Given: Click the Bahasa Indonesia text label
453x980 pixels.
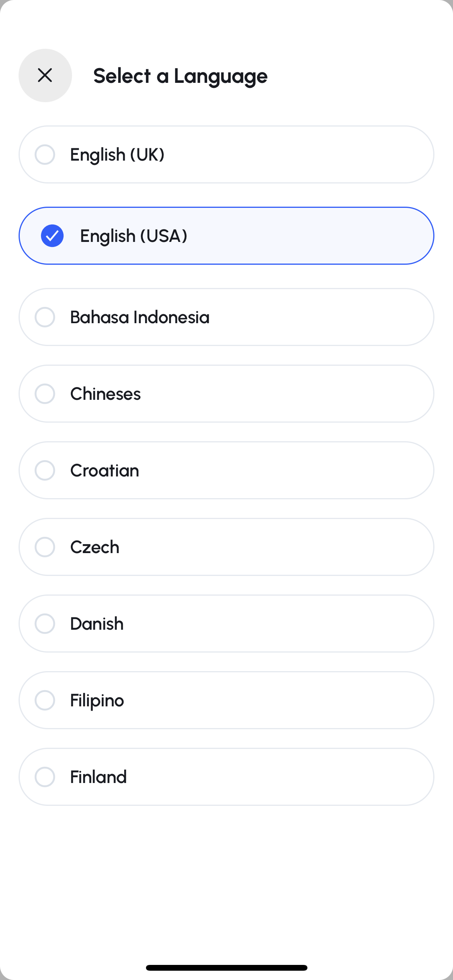Looking at the screenshot, I should (x=140, y=317).
